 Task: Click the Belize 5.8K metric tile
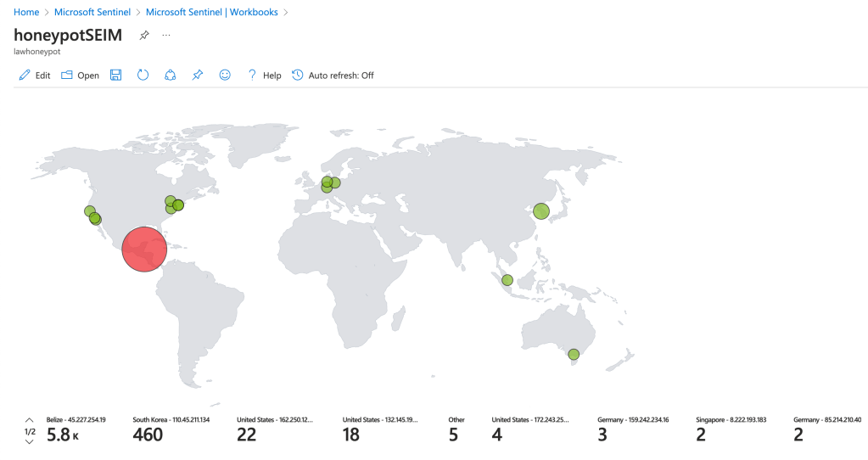point(76,429)
